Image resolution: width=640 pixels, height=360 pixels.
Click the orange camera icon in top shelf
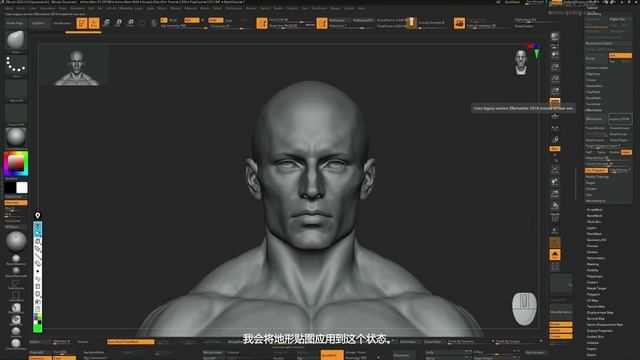(459, 23)
